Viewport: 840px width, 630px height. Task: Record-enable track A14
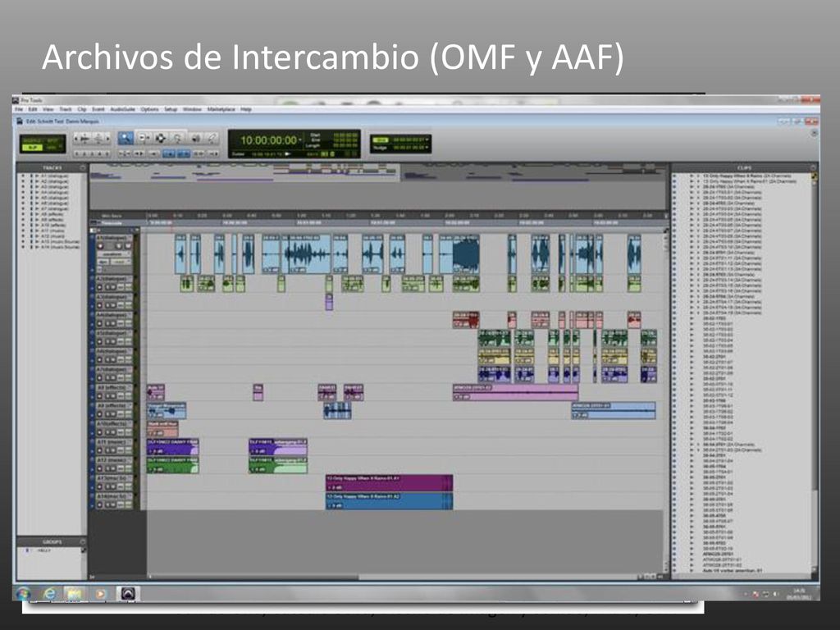tap(100, 504)
